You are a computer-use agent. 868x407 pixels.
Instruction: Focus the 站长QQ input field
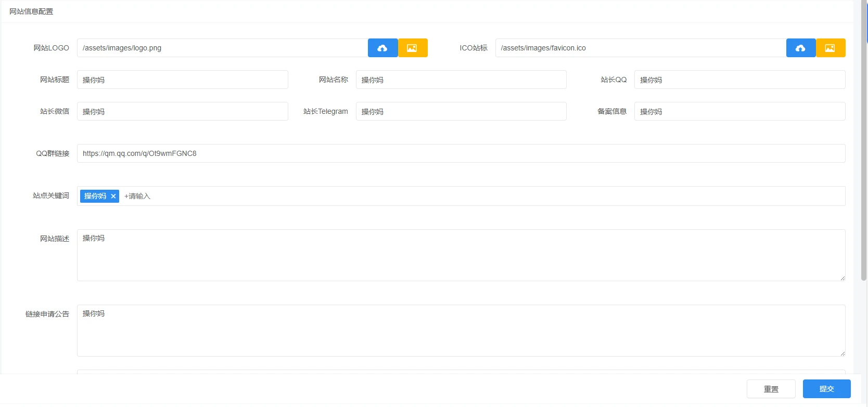click(739, 80)
